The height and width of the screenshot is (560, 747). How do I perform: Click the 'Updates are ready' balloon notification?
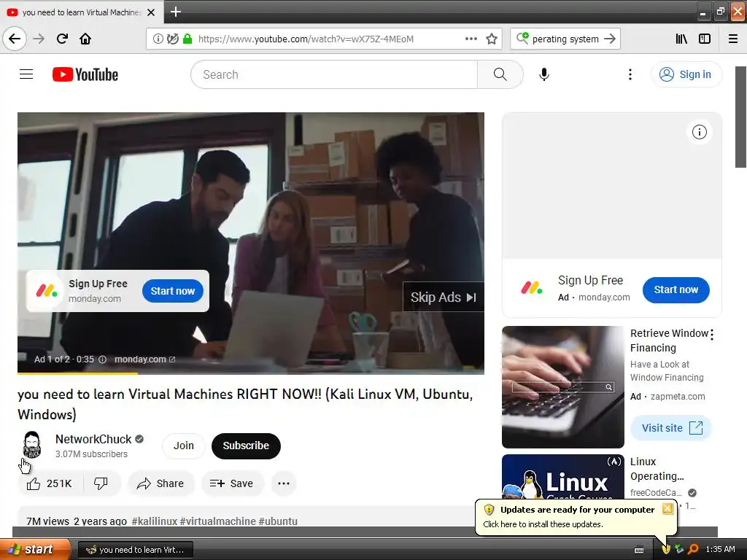[576, 517]
